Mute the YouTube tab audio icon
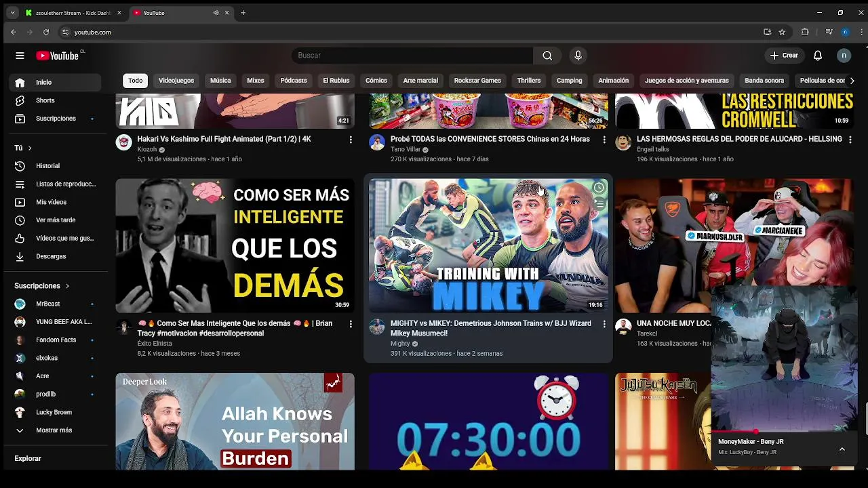Viewport: 868px width, 488px height. [216, 13]
